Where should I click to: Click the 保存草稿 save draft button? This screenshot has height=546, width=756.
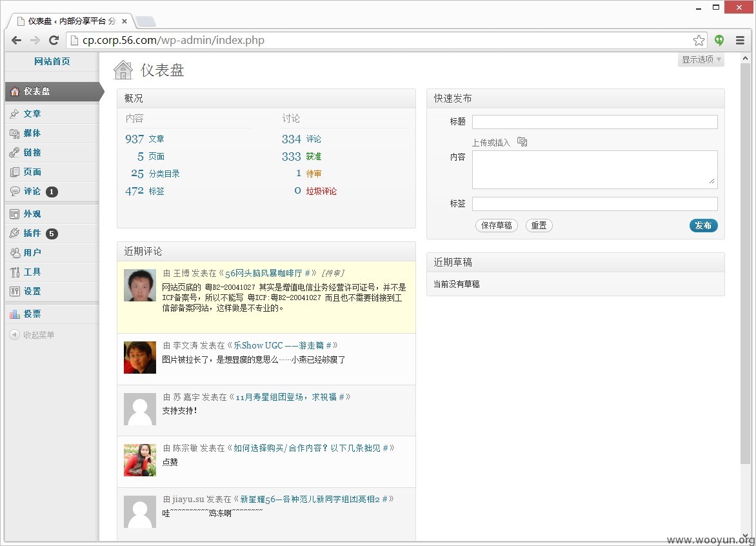(x=497, y=225)
